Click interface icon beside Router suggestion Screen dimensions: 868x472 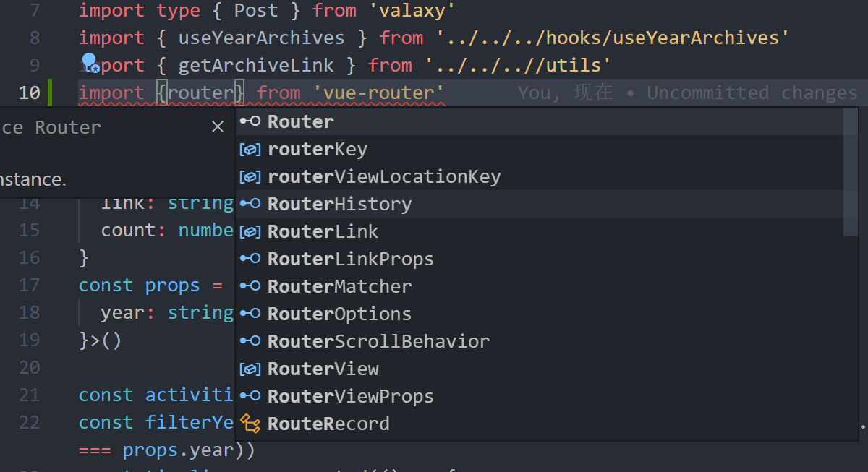coord(250,121)
